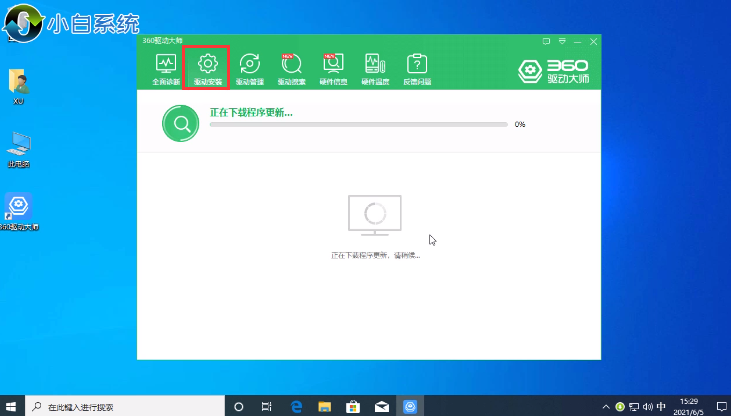Open the 反馈问题 feedback icon

[x=417, y=69]
